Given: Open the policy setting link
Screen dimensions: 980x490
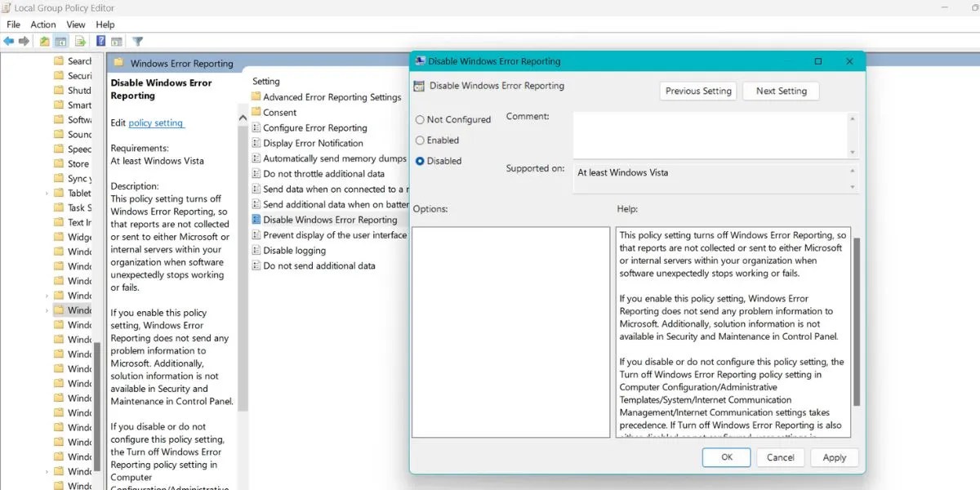Looking at the screenshot, I should tap(156, 122).
